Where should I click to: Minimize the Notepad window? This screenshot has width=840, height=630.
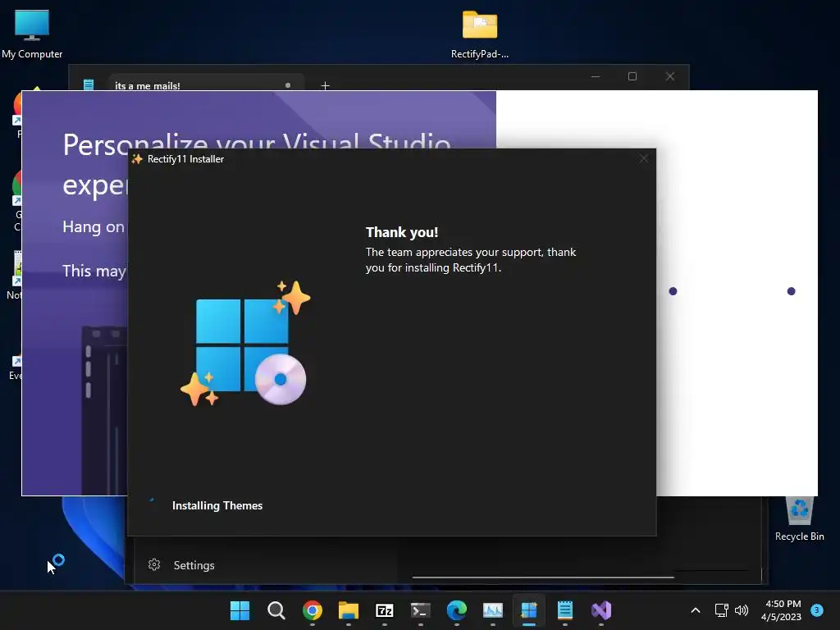click(596, 76)
